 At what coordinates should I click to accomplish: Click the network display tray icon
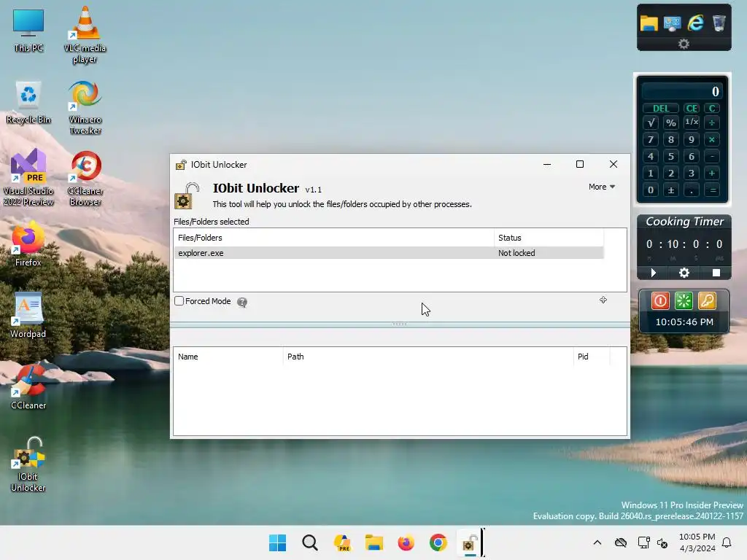tap(643, 542)
